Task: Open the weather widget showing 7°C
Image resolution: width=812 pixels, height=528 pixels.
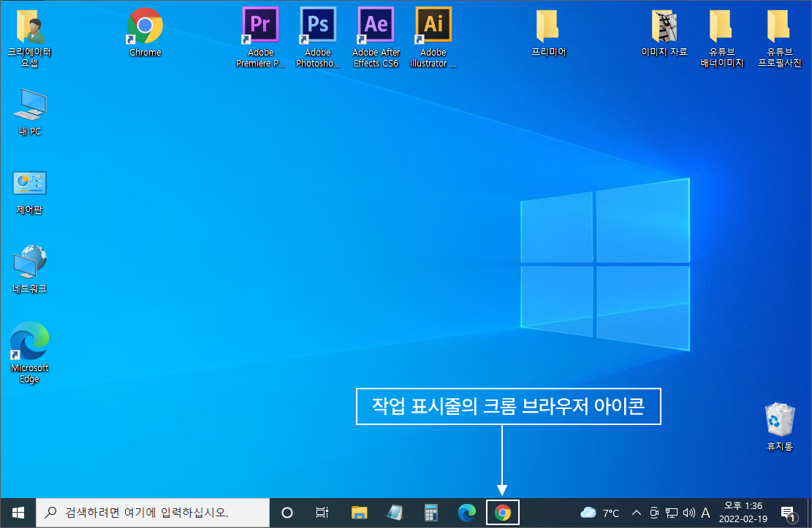Action: [x=599, y=513]
